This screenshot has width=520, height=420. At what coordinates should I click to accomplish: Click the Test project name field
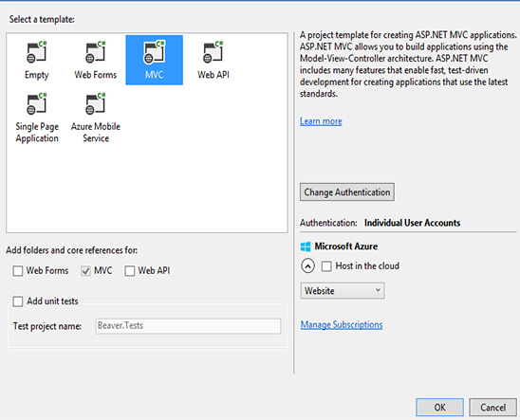188,326
